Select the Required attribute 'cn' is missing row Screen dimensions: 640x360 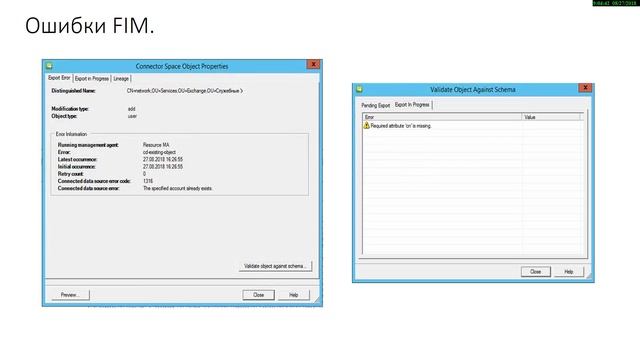472,126
